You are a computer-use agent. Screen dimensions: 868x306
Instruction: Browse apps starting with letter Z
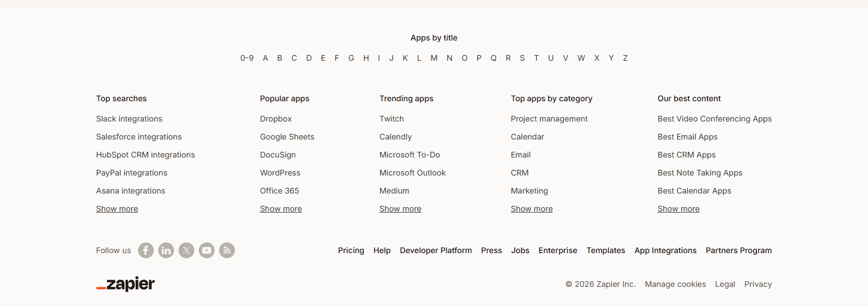625,58
